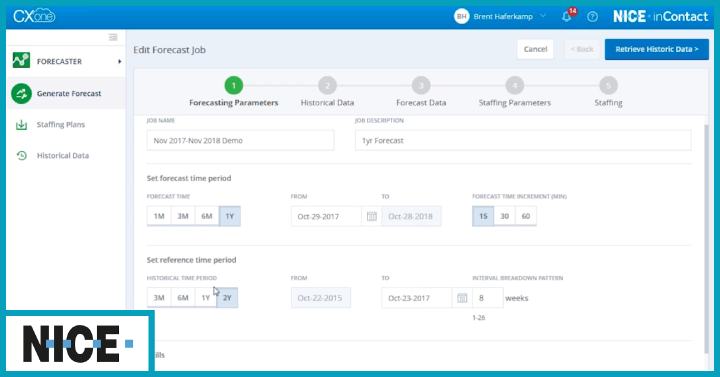Screen dimensions: 720x377
Task: Click the Set forecast time period heading
Action: [x=189, y=178]
